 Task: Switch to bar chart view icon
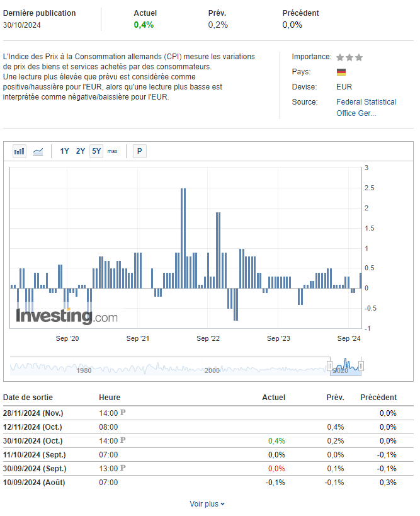[x=20, y=151]
